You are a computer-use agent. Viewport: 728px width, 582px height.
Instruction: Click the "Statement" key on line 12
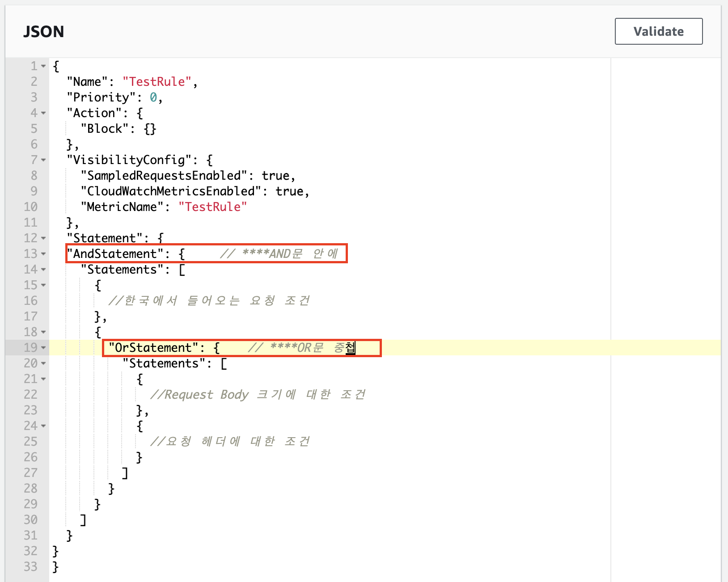tap(105, 238)
